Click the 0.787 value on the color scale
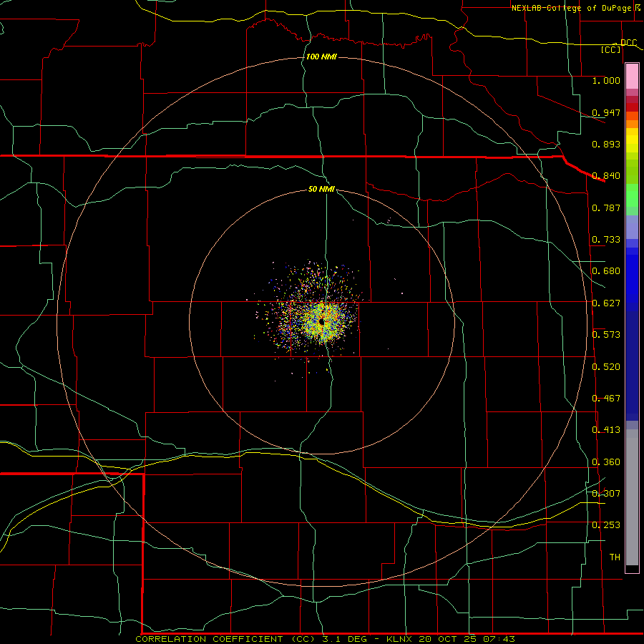 (x=606, y=208)
